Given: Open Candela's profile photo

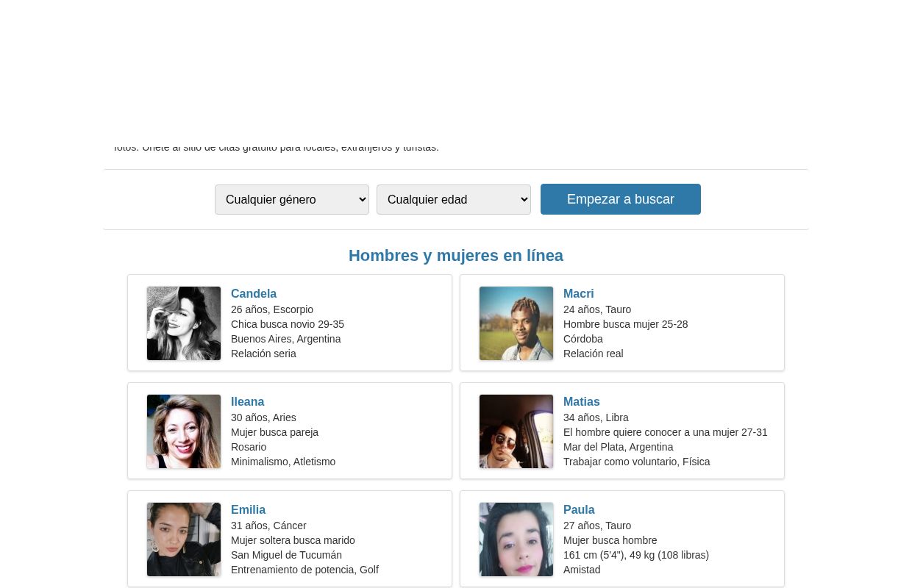Looking at the screenshot, I should (x=184, y=323).
